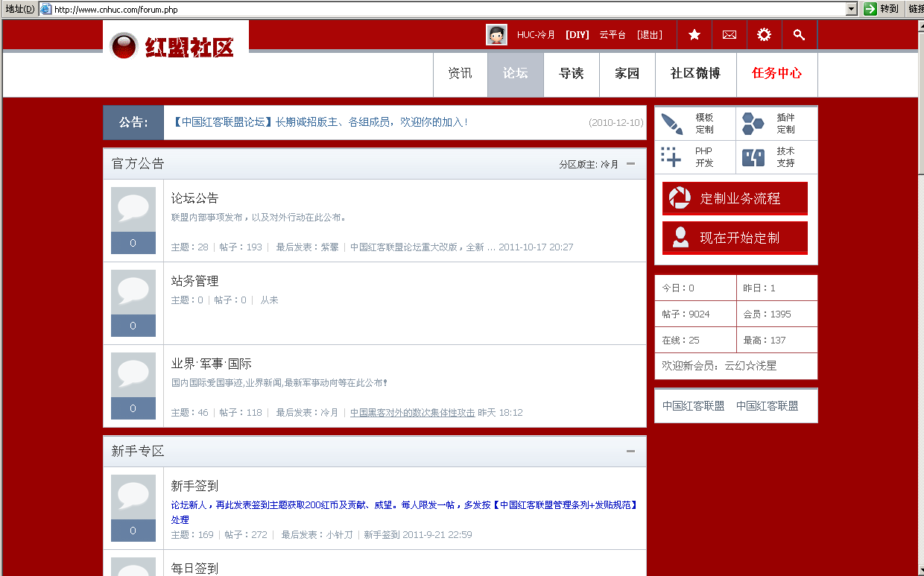
Task: Click the 现在开始定制 person icon
Action: 680,238
